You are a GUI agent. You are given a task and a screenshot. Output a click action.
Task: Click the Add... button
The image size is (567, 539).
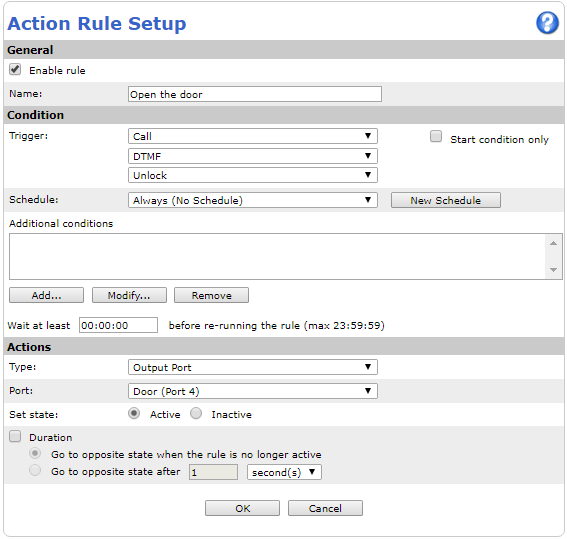click(x=46, y=295)
